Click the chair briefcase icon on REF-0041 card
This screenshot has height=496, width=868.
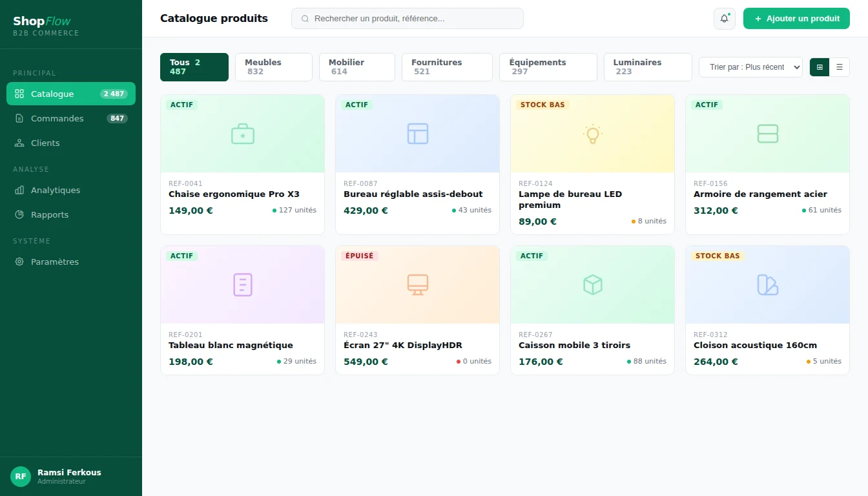(243, 134)
